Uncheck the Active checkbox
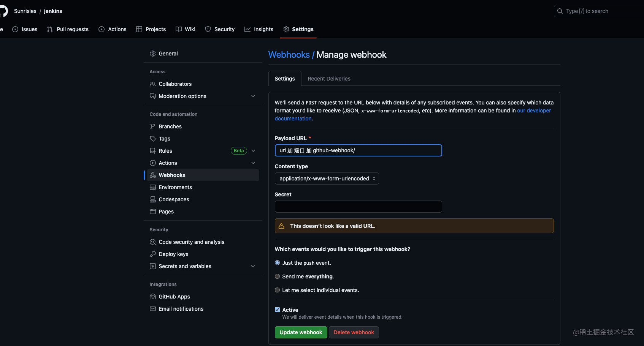 278,310
